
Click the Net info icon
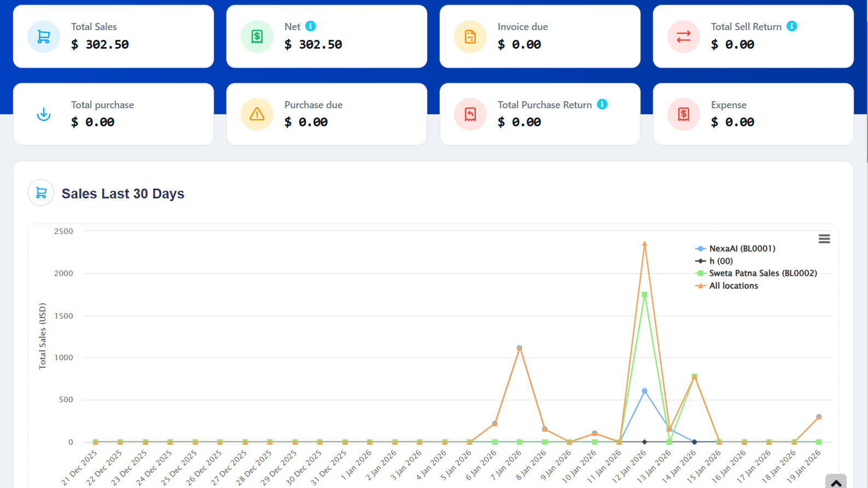(310, 26)
